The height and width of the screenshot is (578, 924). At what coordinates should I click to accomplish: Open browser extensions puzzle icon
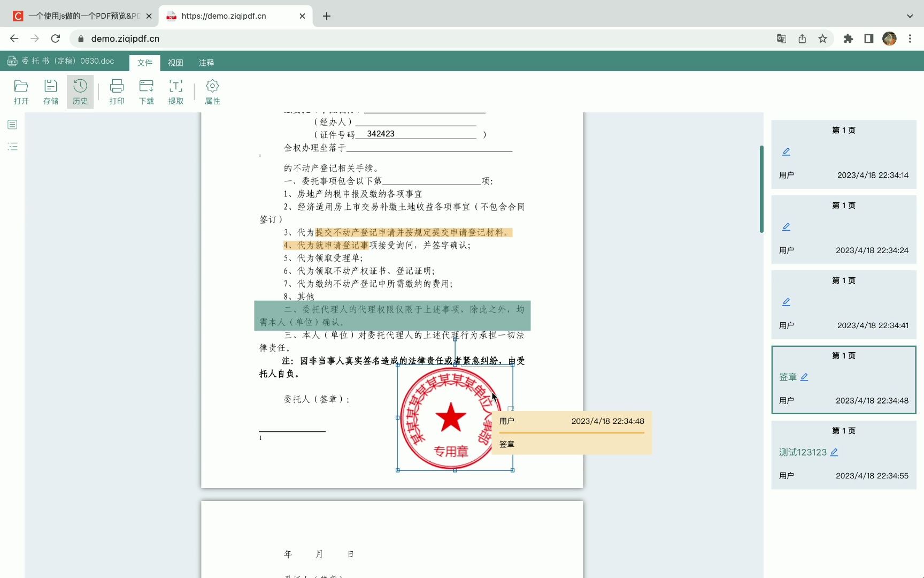coord(848,39)
